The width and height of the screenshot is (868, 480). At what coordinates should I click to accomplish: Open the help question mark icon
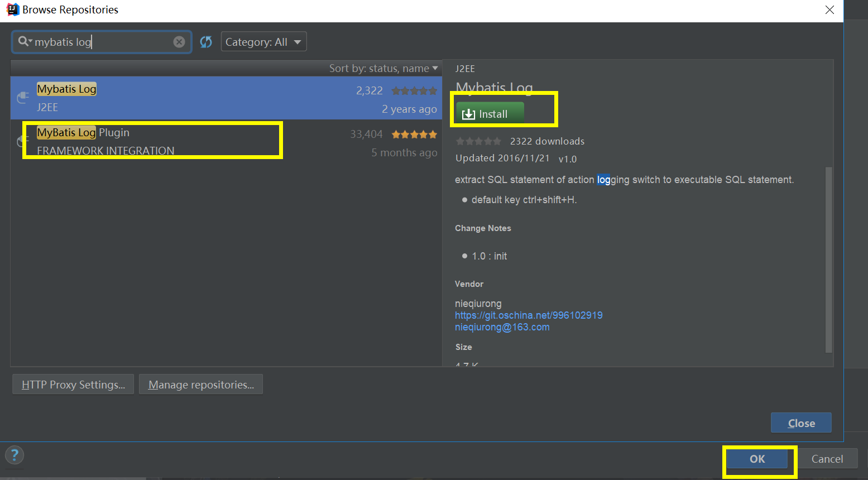pyautogui.click(x=15, y=455)
